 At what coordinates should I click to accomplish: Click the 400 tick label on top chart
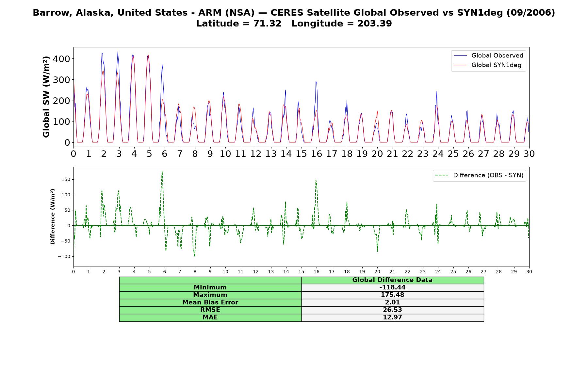[x=63, y=59]
